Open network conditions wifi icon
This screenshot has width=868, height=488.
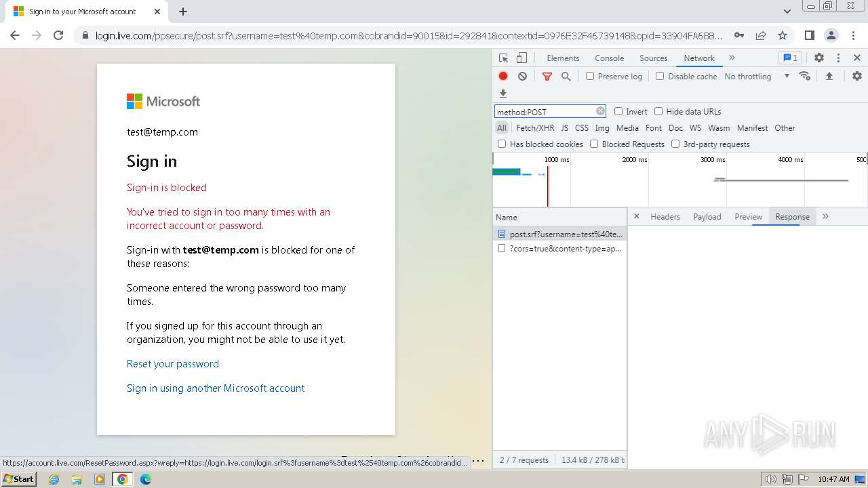pos(805,76)
